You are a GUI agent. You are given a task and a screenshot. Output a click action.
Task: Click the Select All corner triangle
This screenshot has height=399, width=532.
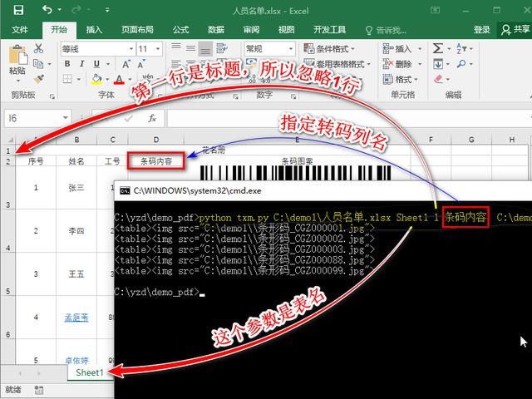(x=9, y=140)
